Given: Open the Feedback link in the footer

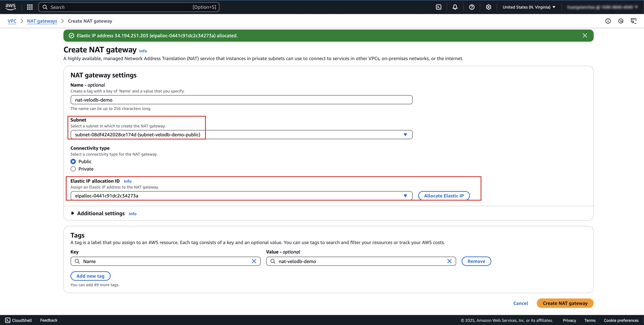Looking at the screenshot, I should tap(49, 320).
